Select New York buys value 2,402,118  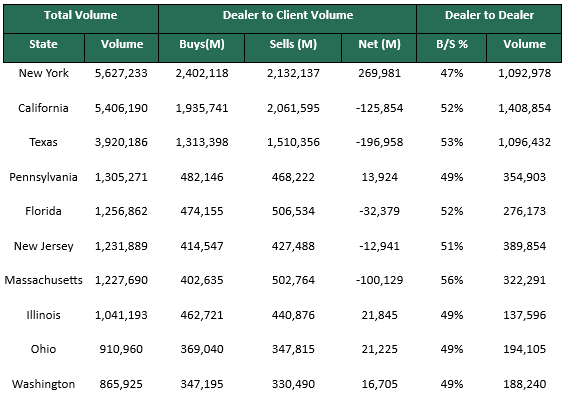pyautogui.click(x=202, y=73)
